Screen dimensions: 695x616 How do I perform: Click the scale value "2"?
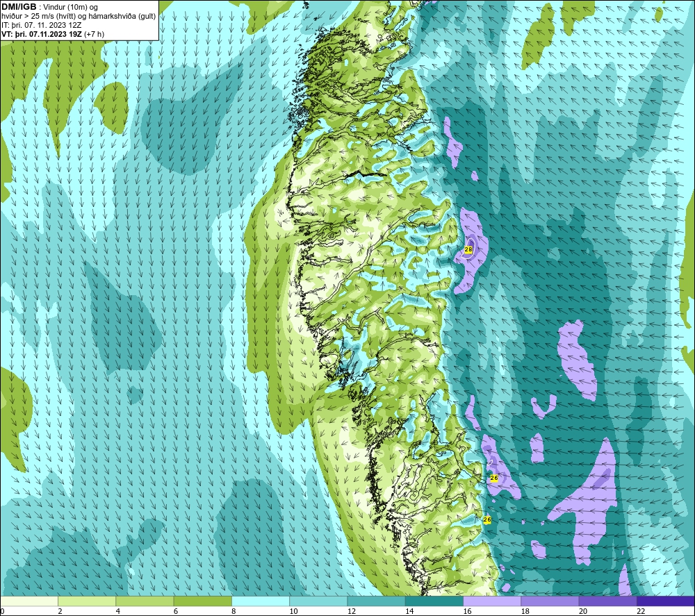pyautogui.click(x=60, y=611)
